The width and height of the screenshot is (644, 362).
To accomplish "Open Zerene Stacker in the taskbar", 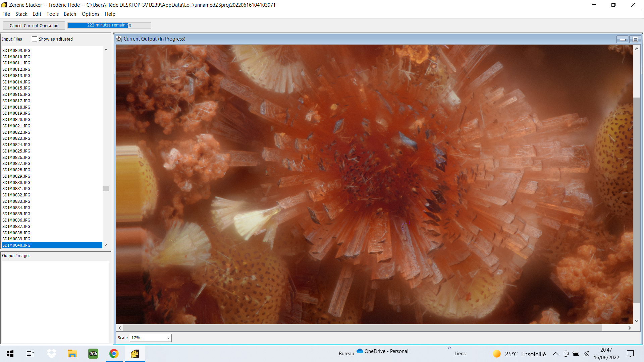I will pyautogui.click(x=135, y=354).
